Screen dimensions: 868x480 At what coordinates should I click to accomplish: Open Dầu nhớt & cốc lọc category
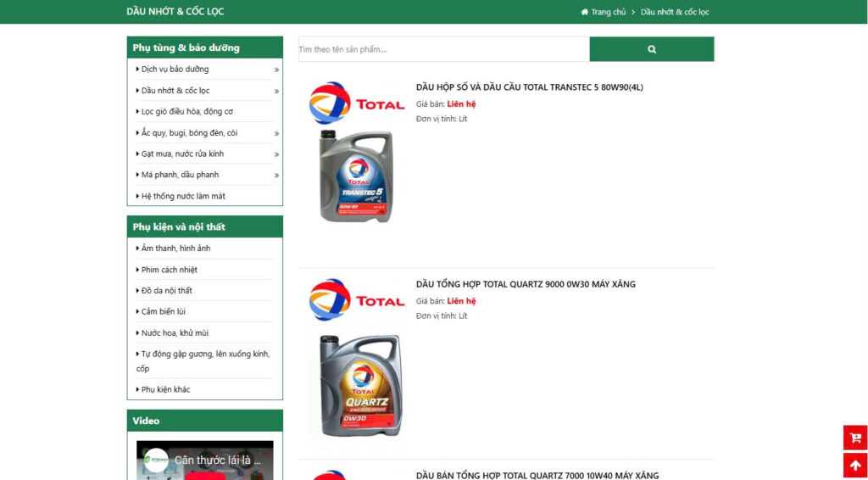[175, 90]
